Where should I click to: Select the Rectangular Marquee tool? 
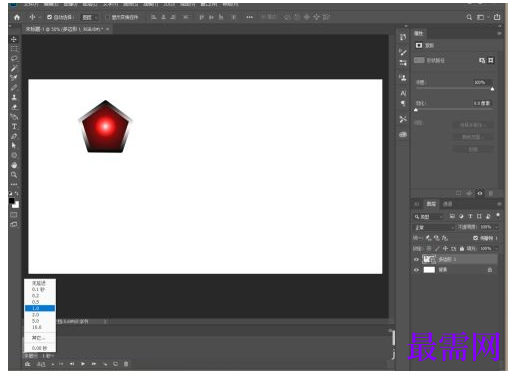(14, 49)
